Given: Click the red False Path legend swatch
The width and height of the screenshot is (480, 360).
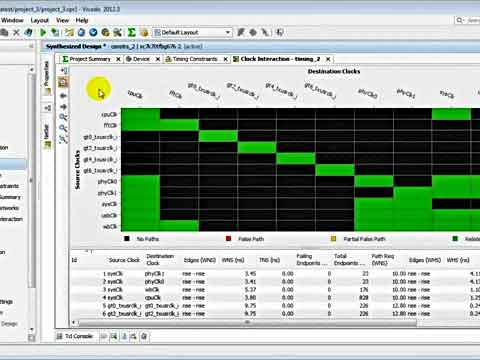Looking at the screenshot, I should click(x=228, y=239).
